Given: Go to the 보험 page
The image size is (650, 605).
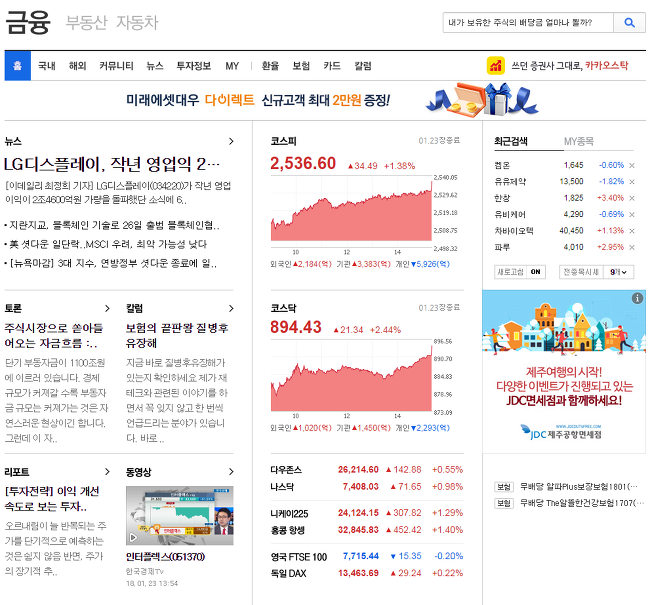Looking at the screenshot, I should [x=301, y=66].
